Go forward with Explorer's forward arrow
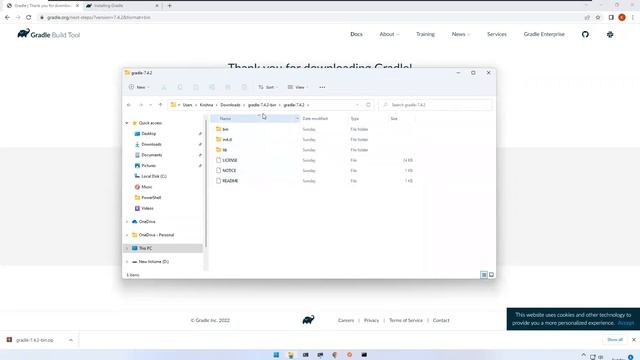 pos(141,105)
